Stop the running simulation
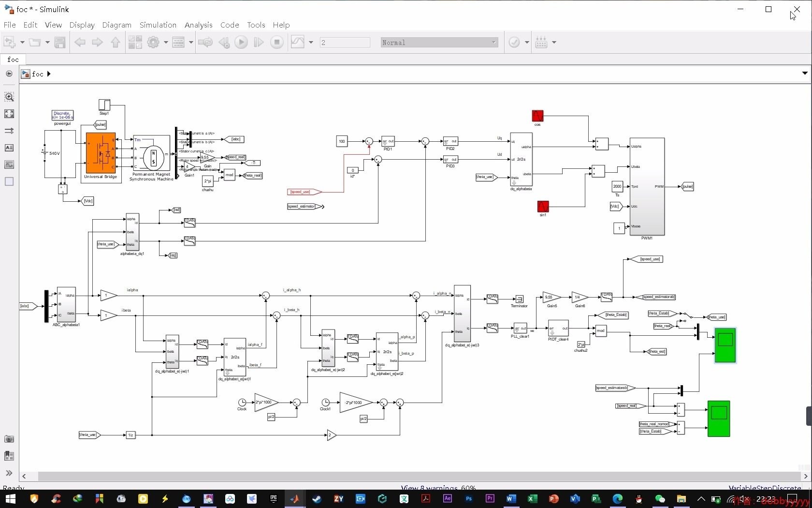Screen dimensions: 812x508 (x=276, y=42)
